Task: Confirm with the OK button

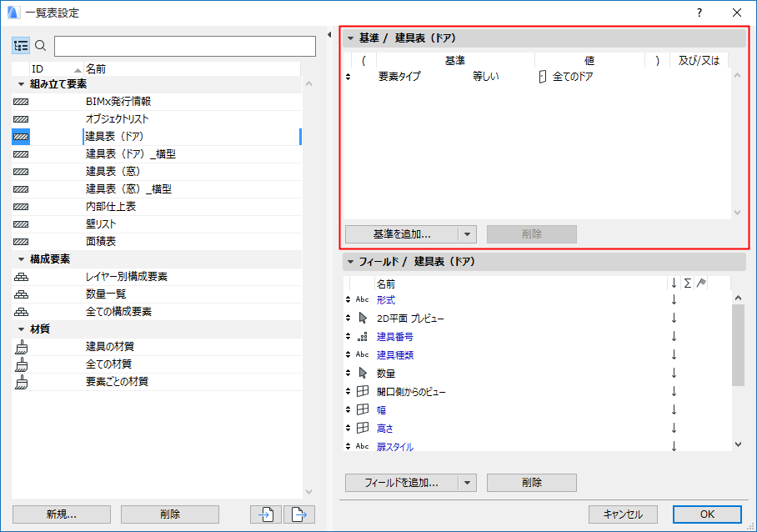Action: [x=707, y=514]
